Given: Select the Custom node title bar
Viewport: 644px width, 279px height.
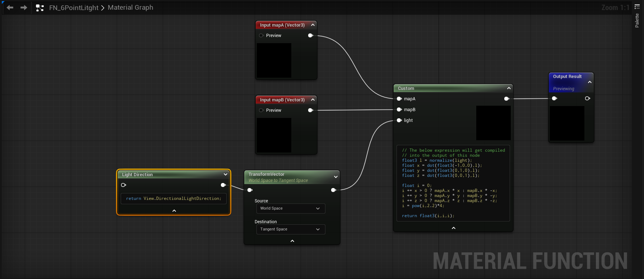Looking at the screenshot, I should coord(453,88).
